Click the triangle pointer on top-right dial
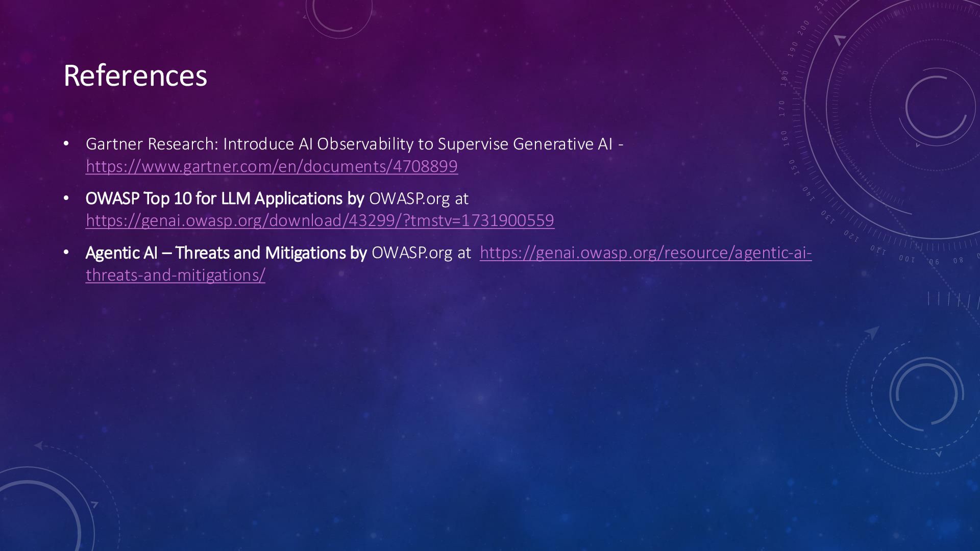This screenshot has width=980, height=551. [x=840, y=40]
